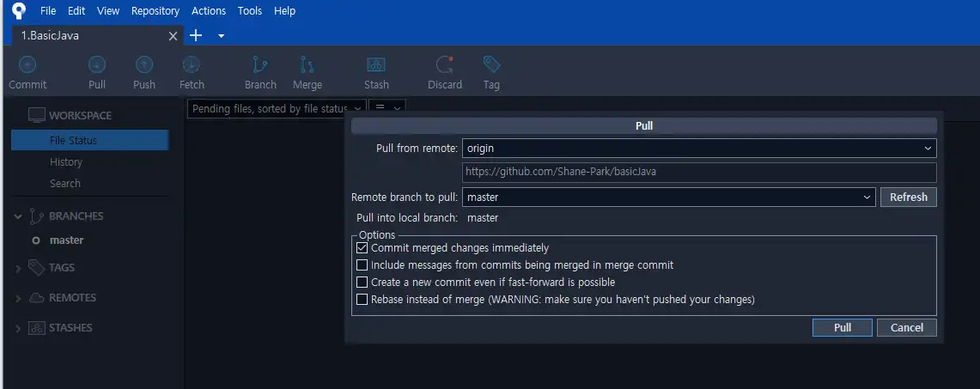Image resolution: width=980 pixels, height=389 pixels.
Task: Select the master branch in sidebar
Action: pyautogui.click(x=66, y=240)
